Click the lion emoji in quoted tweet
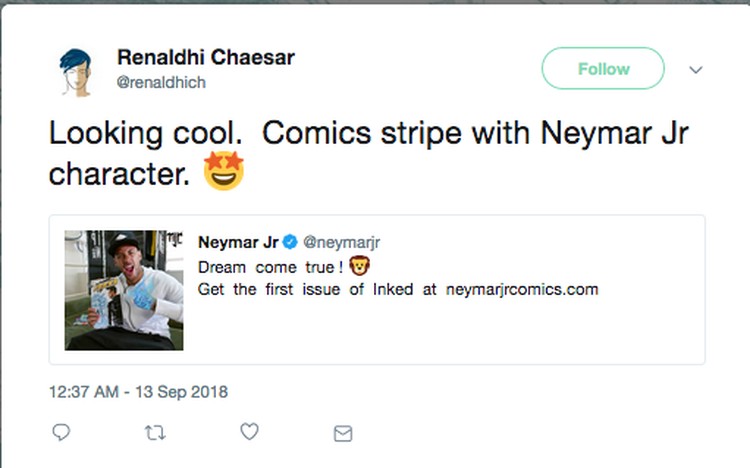Viewport: 750px width, 468px height. tap(359, 266)
